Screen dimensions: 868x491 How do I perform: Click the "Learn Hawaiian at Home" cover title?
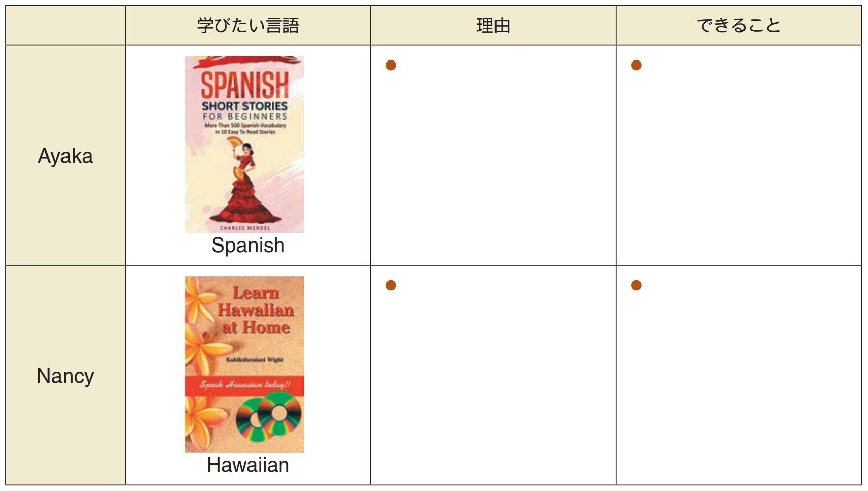[256, 311]
